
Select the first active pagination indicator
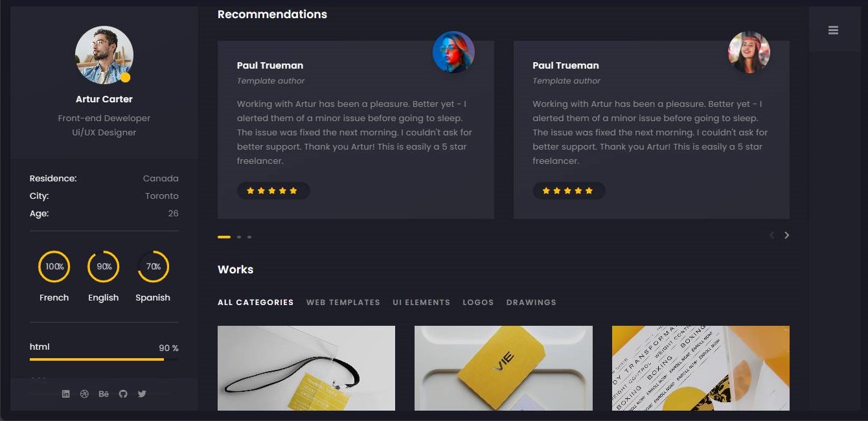(224, 237)
